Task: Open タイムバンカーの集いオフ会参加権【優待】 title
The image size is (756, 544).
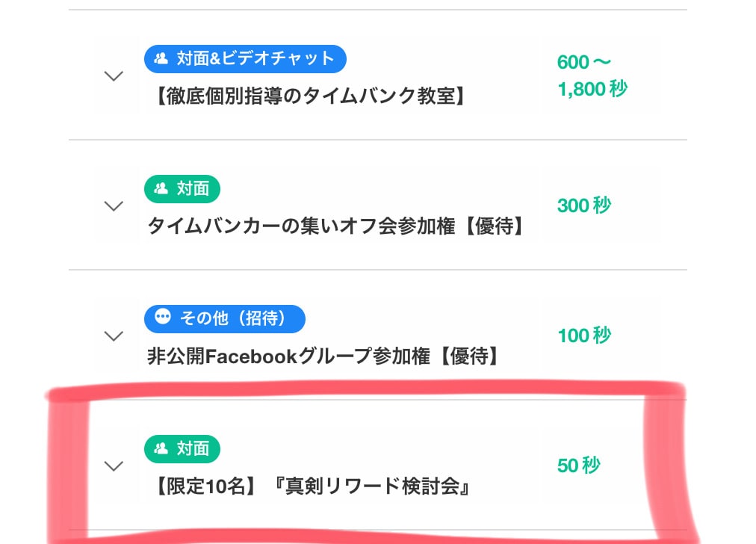Action: (x=335, y=226)
